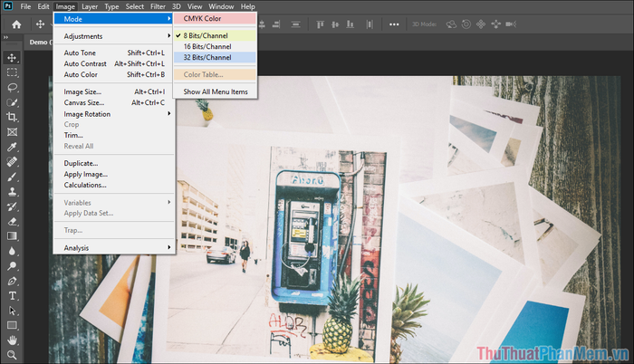Run Auto Contrast command
634x364 pixels.
pos(114,64)
